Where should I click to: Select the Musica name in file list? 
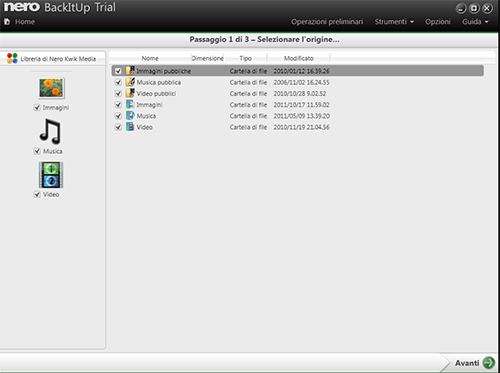(146, 116)
